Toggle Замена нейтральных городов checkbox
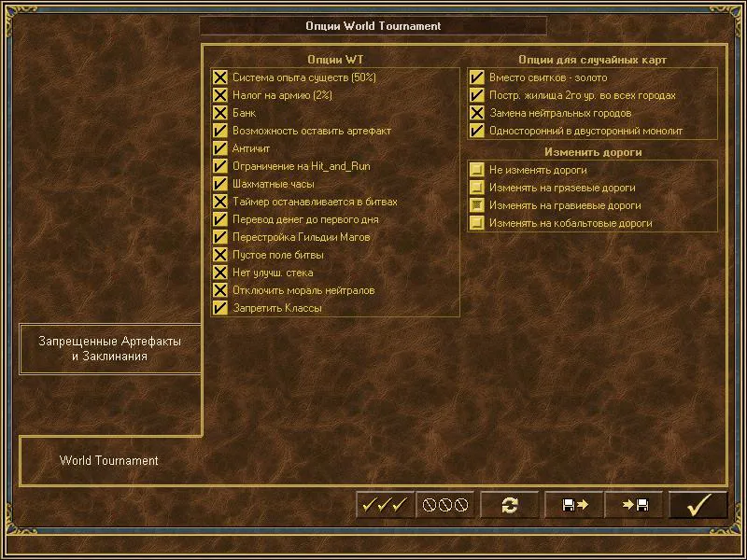747x560 pixels. click(477, 113)
